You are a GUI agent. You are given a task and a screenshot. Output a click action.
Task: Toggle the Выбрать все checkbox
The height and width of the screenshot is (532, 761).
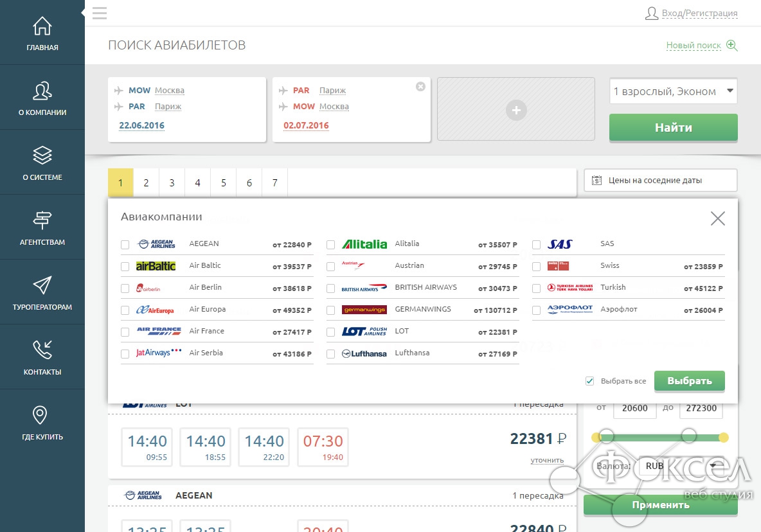pyautogui.click(x=589, y=381)
